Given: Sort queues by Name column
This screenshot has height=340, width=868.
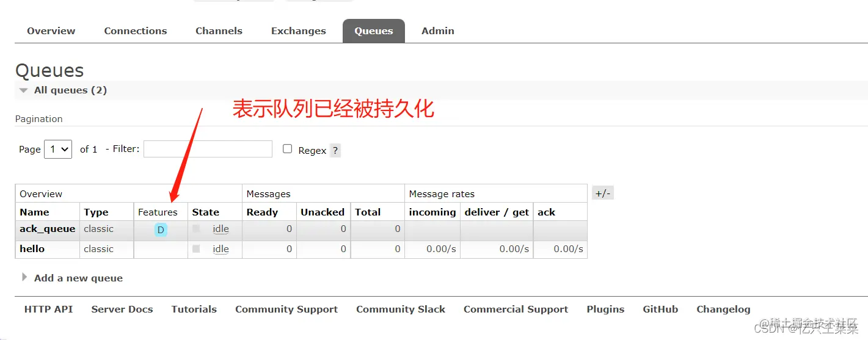Looking at the screenshot, I should (34, 212).
